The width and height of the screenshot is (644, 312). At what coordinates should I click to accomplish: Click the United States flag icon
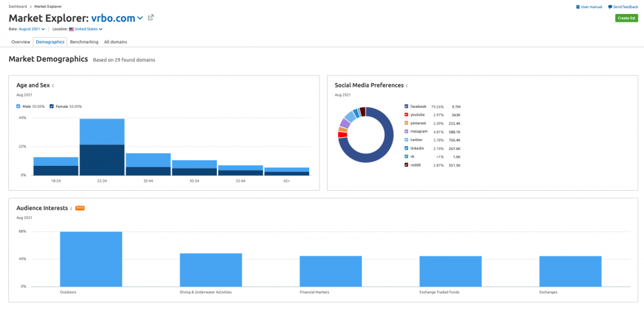[x=71, y=29]
